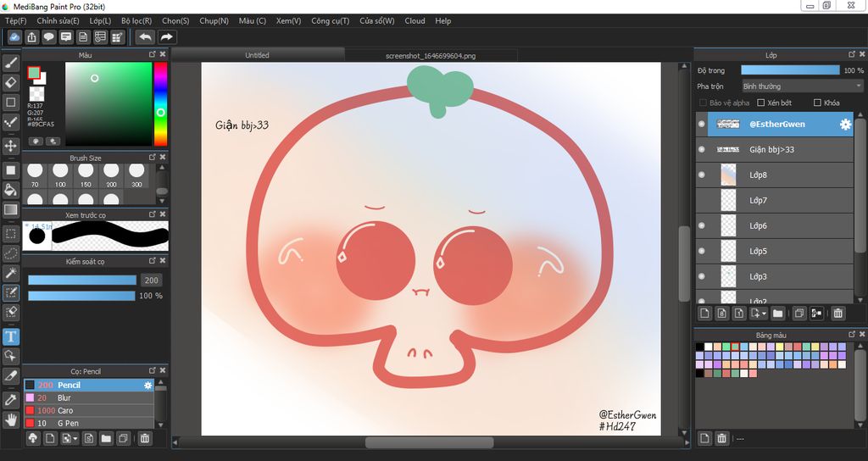
Task: Select the Gradient tool
Action: tap(10, 210)
